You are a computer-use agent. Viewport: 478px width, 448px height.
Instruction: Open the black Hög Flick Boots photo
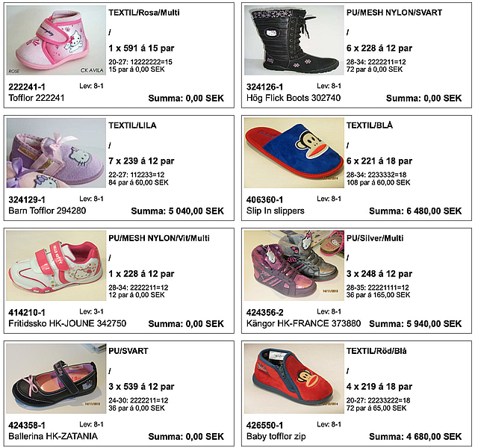(x=294, y=40)
